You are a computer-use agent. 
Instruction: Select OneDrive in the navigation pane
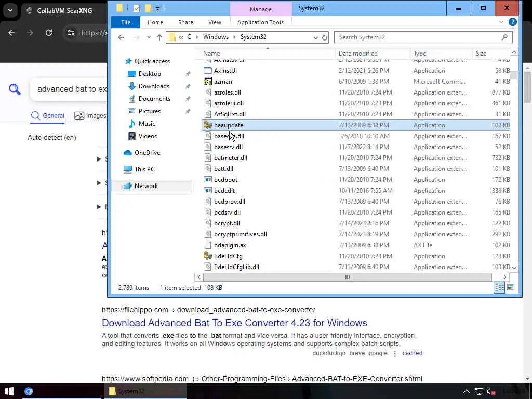coord(147,153)
